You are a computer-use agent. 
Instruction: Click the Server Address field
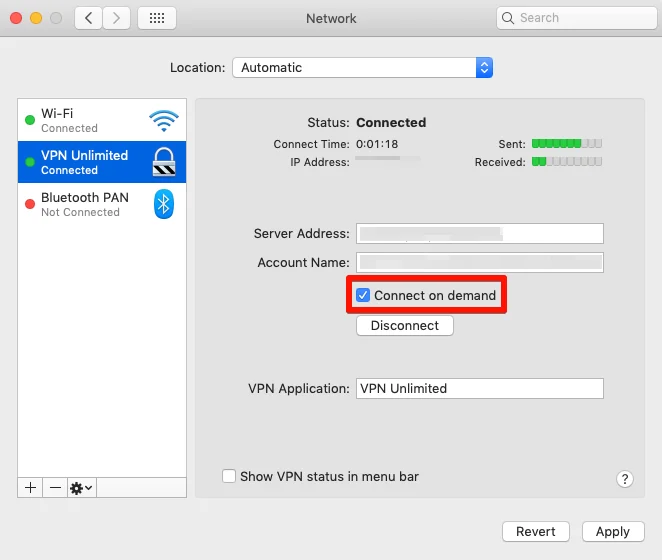pyautogui.click(x=480, y=233)
